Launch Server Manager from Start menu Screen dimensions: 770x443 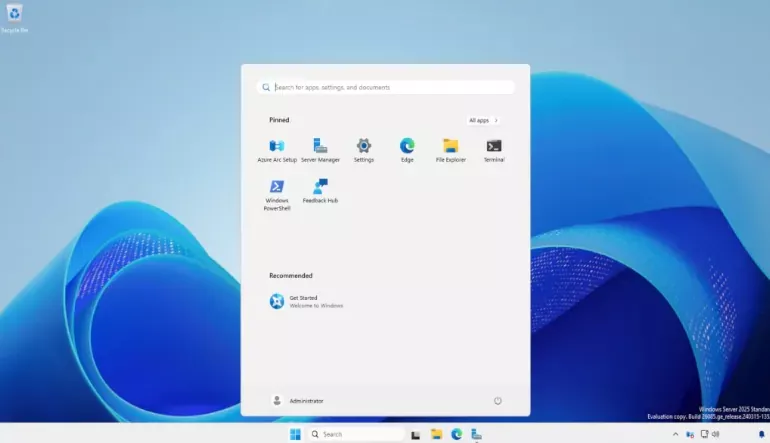pyautogui.click(x=320, y=150)
